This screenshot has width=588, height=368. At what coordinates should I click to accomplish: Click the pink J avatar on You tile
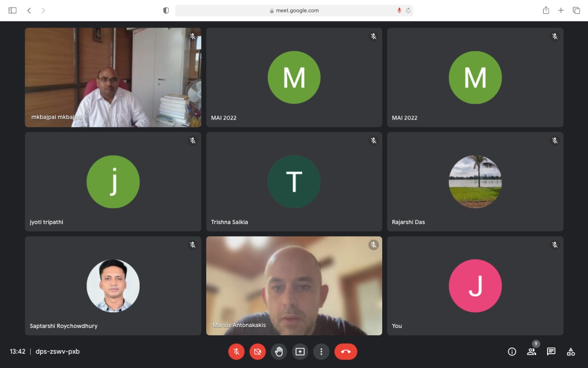[475, 286]
